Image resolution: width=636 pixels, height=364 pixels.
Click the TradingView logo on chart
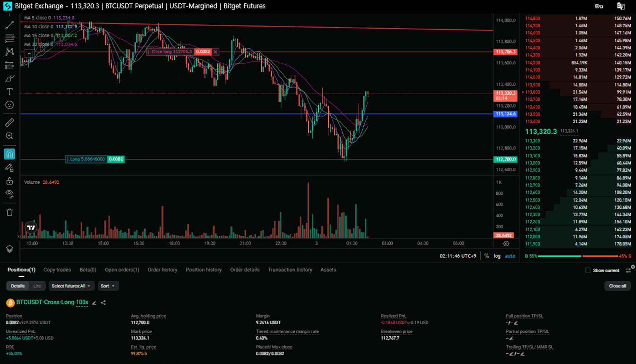pos(31,228)
